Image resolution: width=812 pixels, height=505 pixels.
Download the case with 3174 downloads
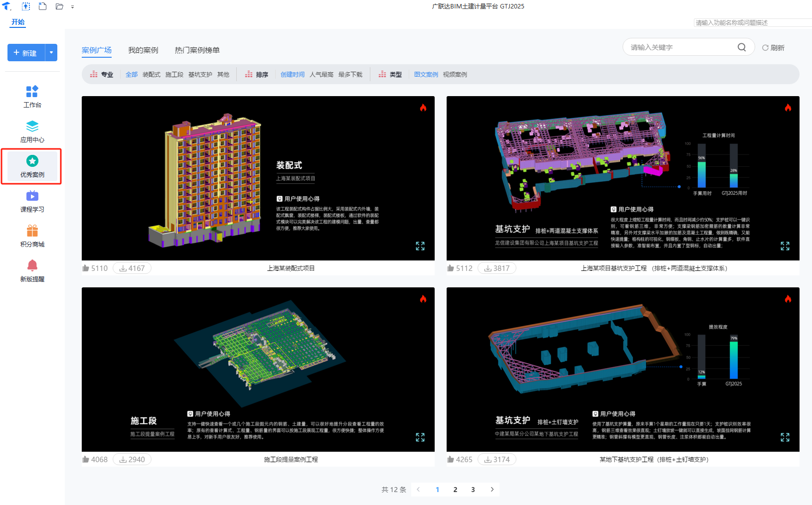(497, 459)
